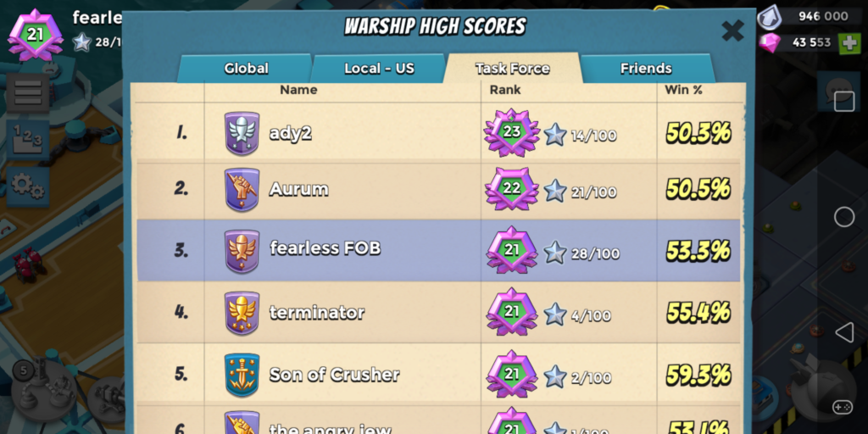Select the fearless FOB leaderboard row

[438, 250]
